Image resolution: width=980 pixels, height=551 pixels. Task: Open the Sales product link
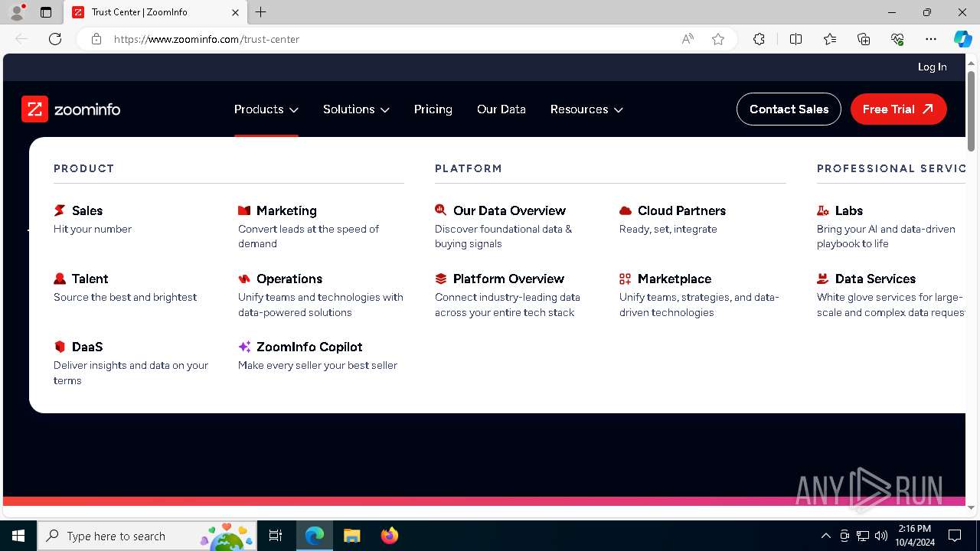coord(87,210)
